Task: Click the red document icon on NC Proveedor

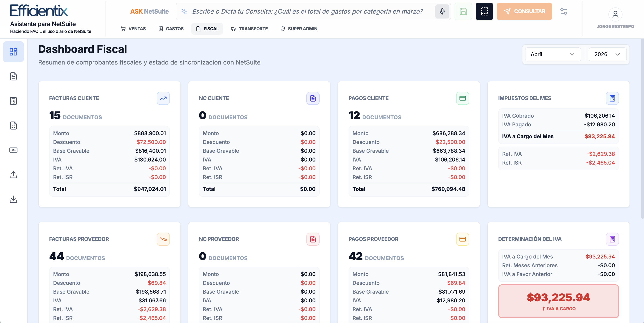Action: [x=313, y=239]
